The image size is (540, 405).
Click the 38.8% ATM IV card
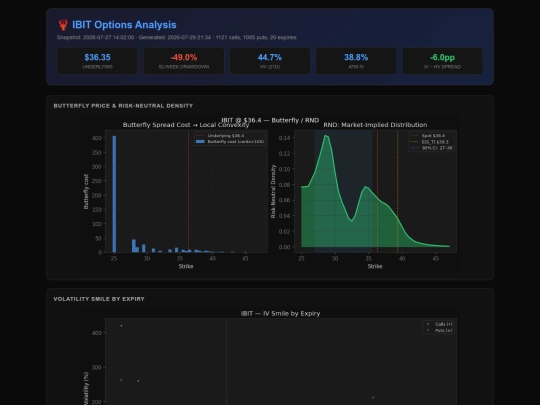click(x=356, y=61)
